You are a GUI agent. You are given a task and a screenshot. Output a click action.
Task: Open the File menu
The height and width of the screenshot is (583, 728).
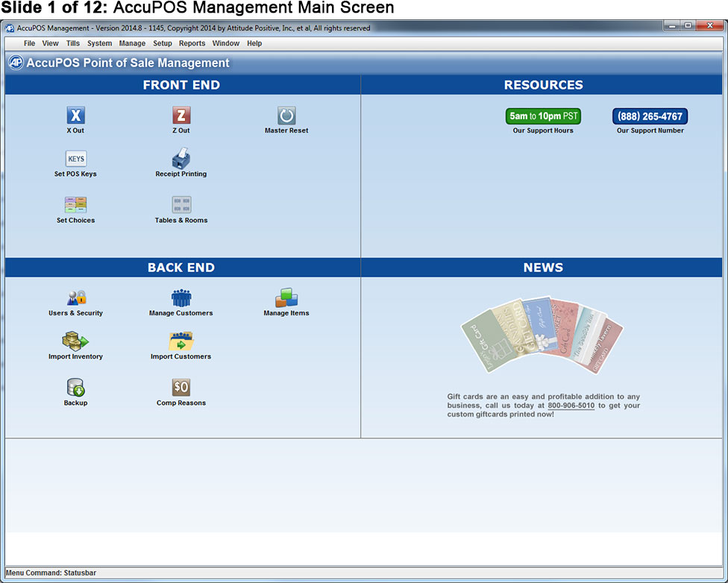[29, 43]
